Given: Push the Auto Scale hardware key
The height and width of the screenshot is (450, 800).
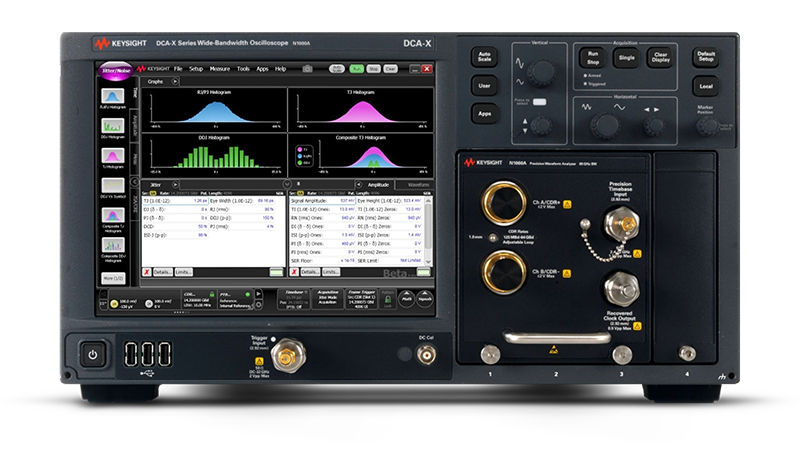Looking at the screenshot, I should [x=484, y=57].
